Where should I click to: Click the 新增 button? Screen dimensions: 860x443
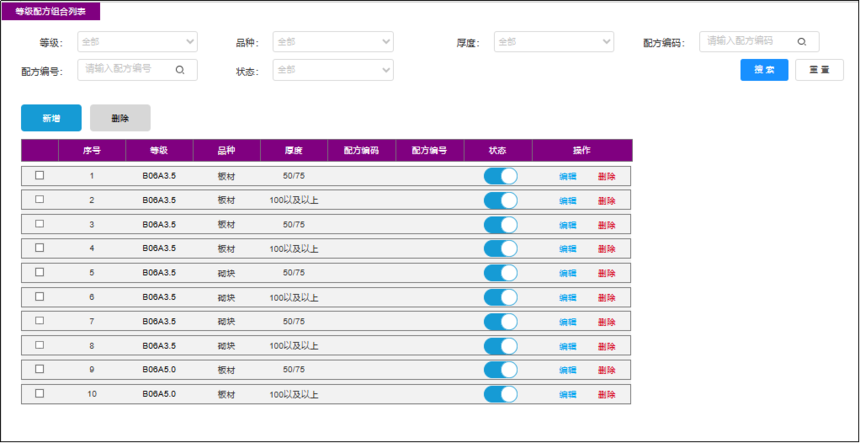(x=51, y=118)
